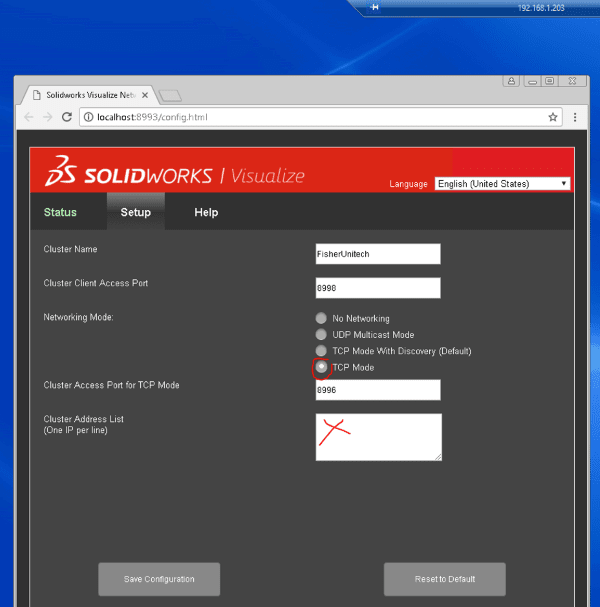Select the TCP Mode radio button
600x607 pixels.
(321, 367)
